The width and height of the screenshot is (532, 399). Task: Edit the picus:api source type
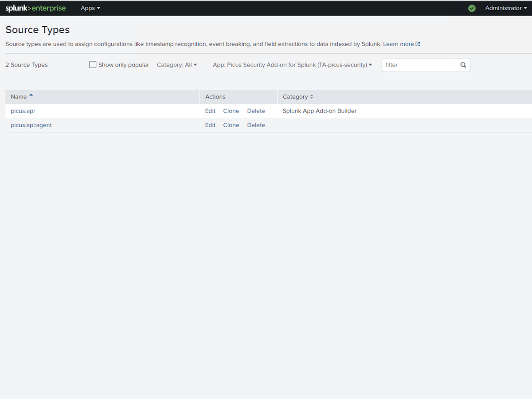click(x=210, y=111)
